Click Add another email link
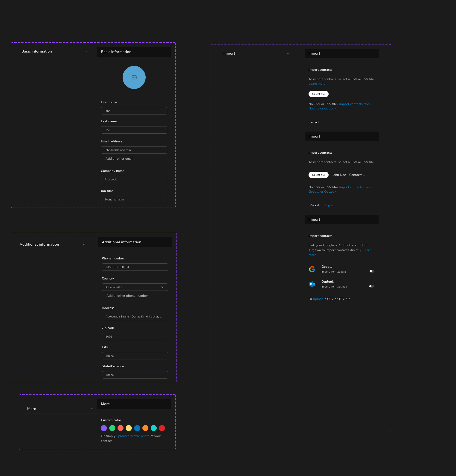 [119, 159]
